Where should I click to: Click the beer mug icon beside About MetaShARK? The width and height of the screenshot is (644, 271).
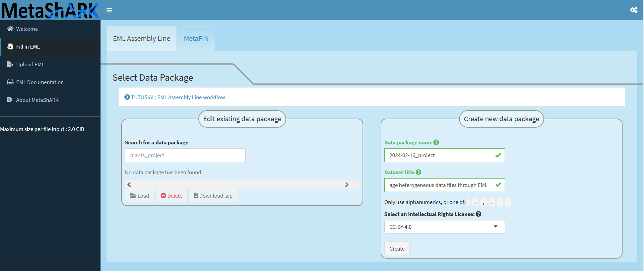click(x=10, y=100)
